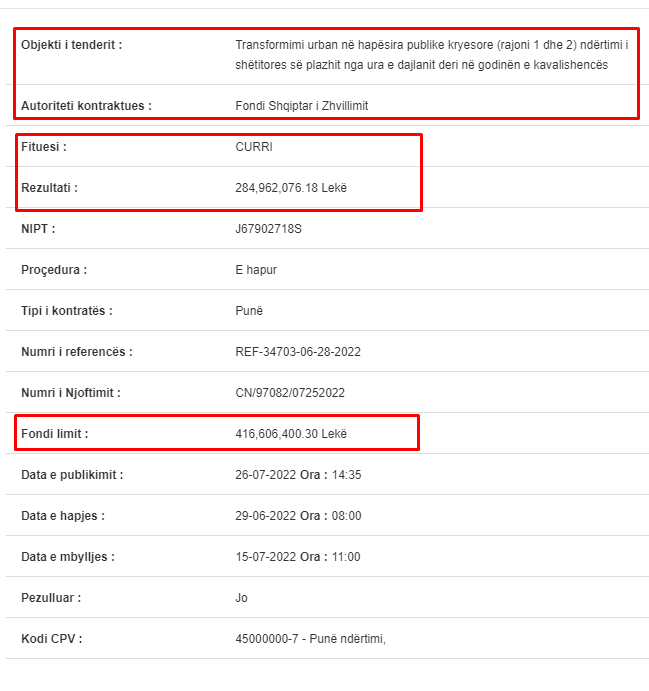This screenshot has height=691, width=649.
Task: Select the limit fund 416,606,400.30 Lekë
Action: click(291, 434)
